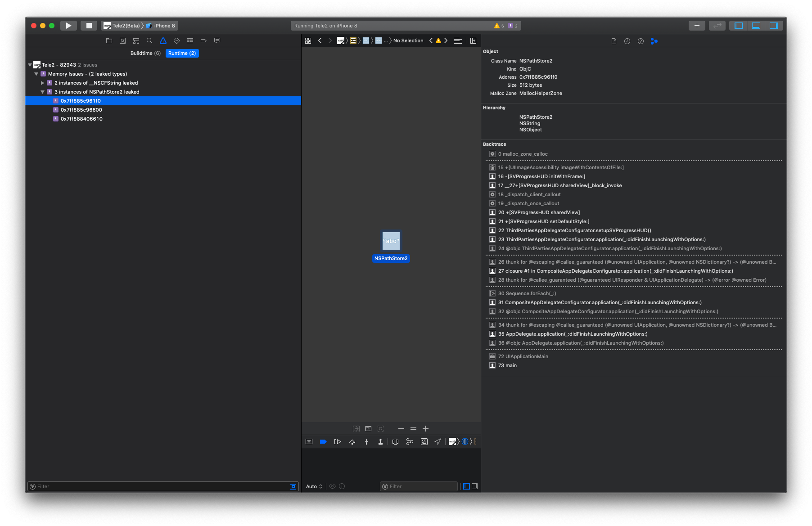Viewport: 812px width, 526px height.
Task: Select the Issue navigator warning triangle
Action: point(163,40)
